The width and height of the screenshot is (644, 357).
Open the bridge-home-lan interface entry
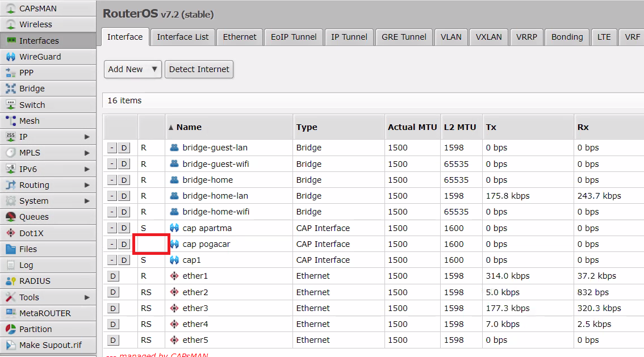[x=215, y=196]
